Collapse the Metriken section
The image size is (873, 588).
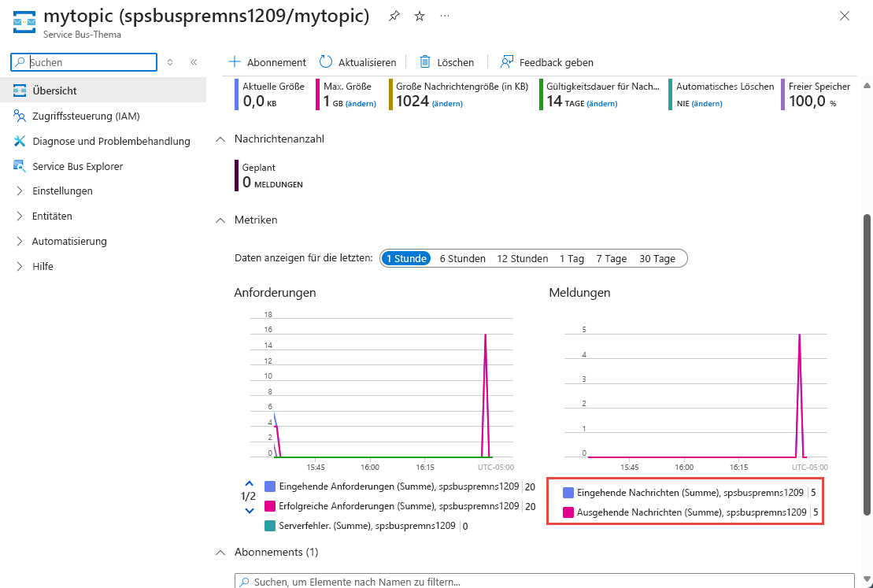click(220, 220)
